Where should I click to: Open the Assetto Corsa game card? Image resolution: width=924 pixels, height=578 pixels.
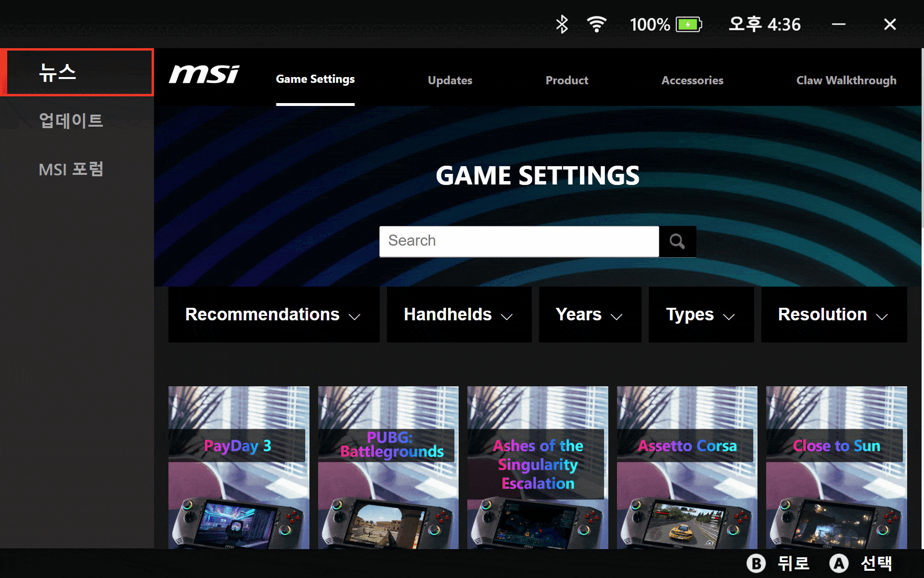(x=687, y=467)
